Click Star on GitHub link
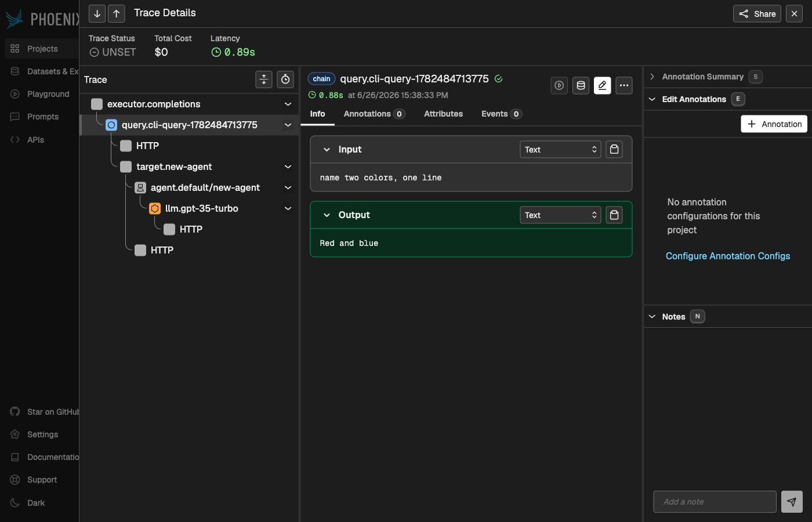Viewport: 812px width, 522px height. pyautogui.click(x=42, y=412)
